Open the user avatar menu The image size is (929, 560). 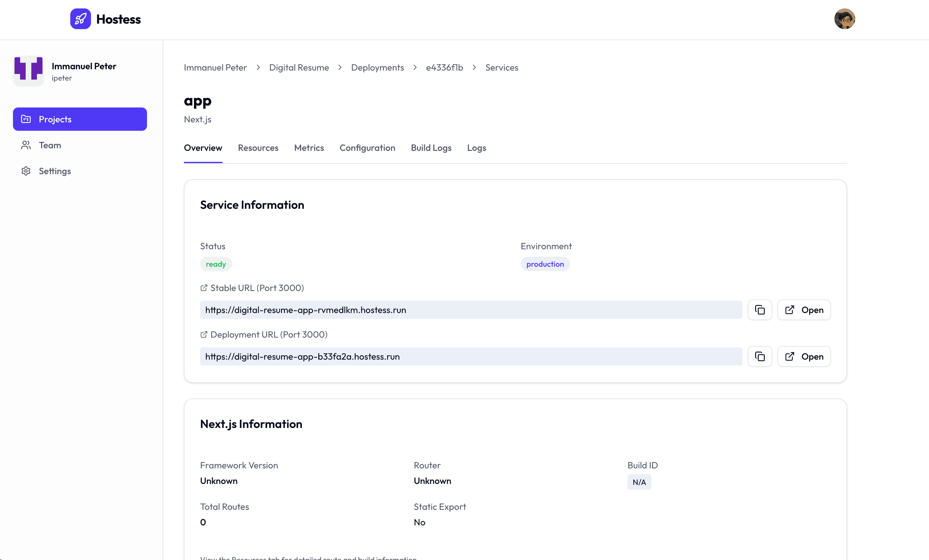click(x=844, y=19)
